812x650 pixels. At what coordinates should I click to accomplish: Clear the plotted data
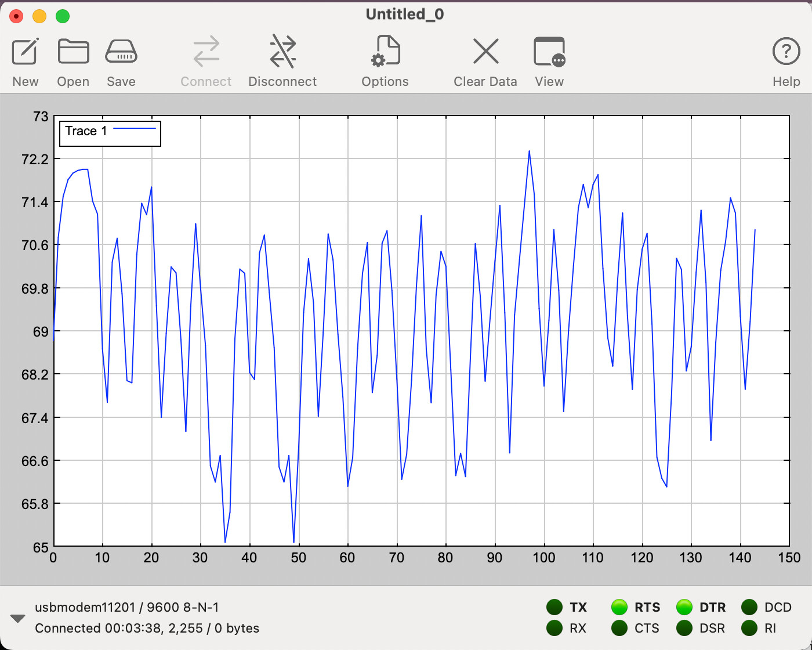(x=485, y=51)
